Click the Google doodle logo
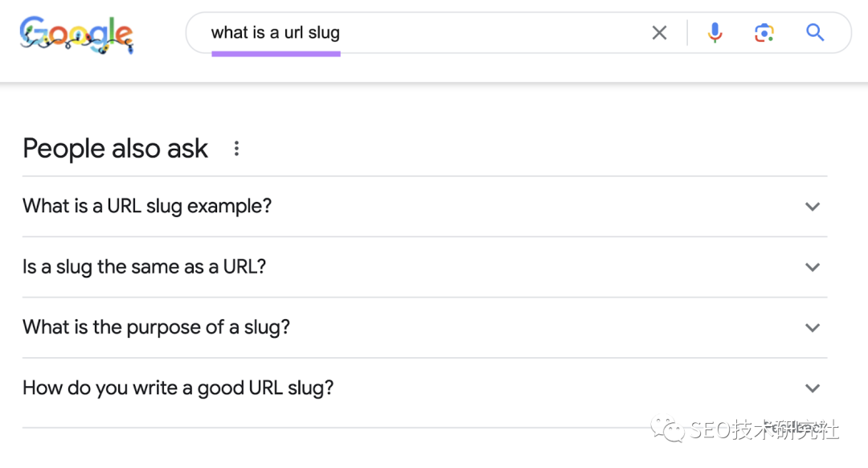This screenshot has height=468, width=868. [x=76, y=34]
